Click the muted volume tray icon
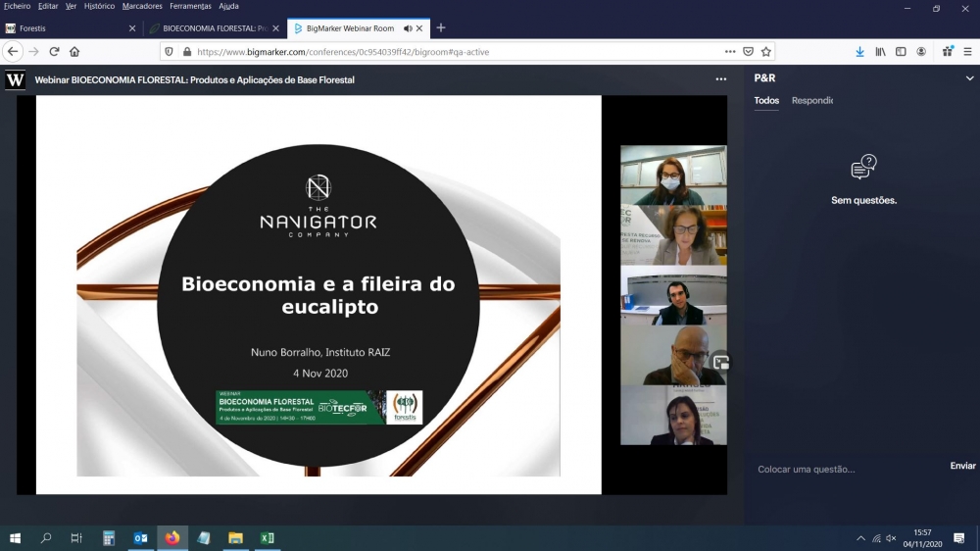 [891, 538]
